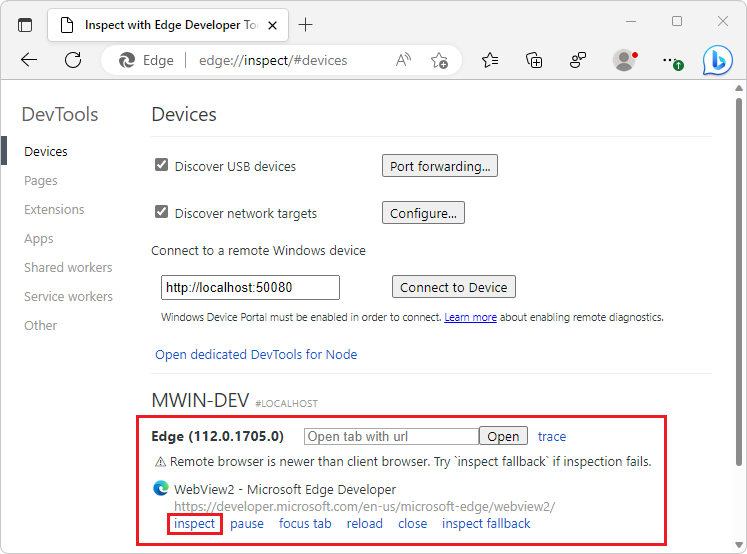Follow the Learn more link
The width and height of the screenshot is (747, 554).
[x=470, y=317]
